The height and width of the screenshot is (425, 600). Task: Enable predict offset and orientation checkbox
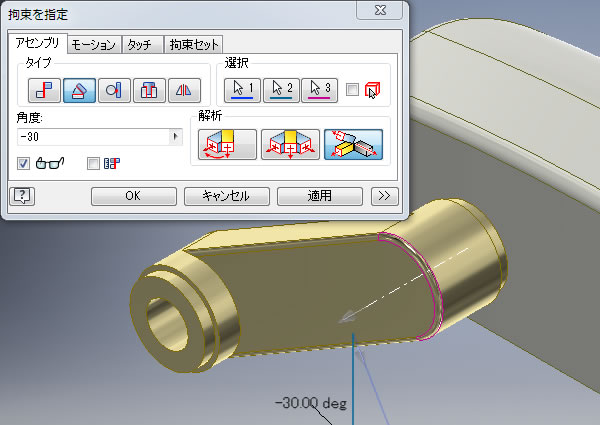pos(93,164)
